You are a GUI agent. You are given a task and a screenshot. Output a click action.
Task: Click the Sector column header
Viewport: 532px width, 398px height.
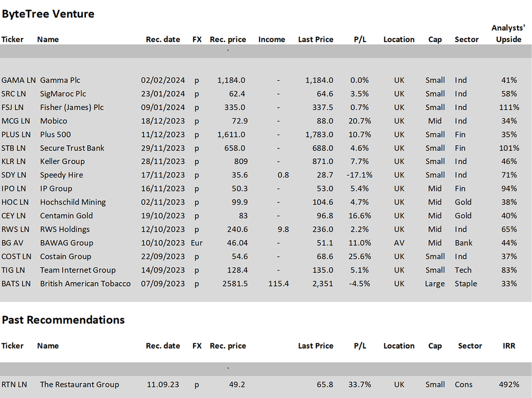click(467, 39)
